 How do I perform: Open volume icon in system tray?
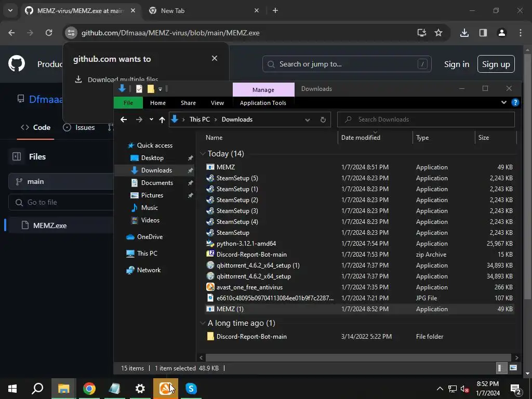[465, 389]
